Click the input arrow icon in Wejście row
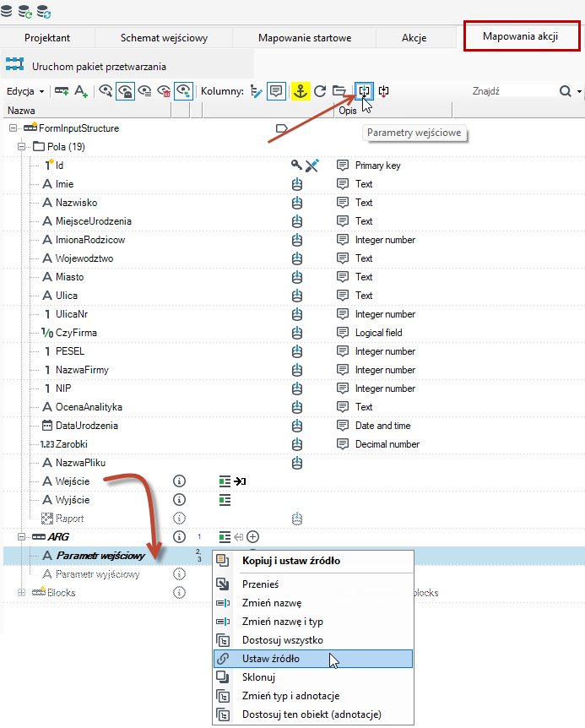585x728 pixels. coord(240,481)
